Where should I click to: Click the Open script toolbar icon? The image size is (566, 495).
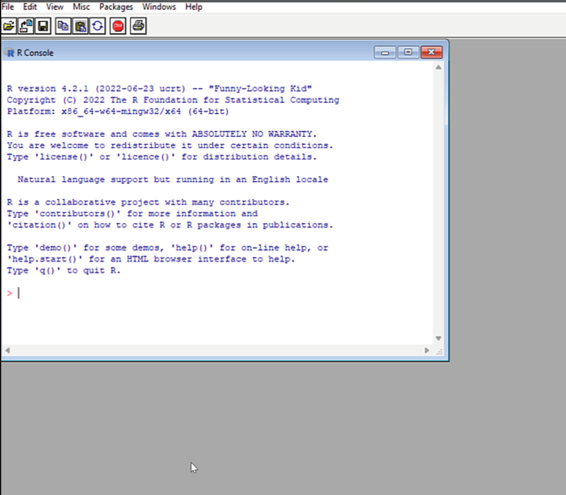pos(9,26)
